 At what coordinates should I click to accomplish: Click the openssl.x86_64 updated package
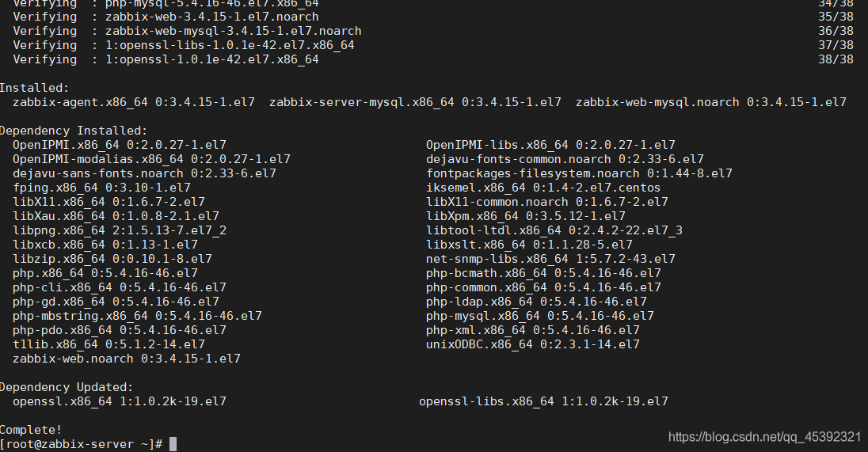pos(120,401)
